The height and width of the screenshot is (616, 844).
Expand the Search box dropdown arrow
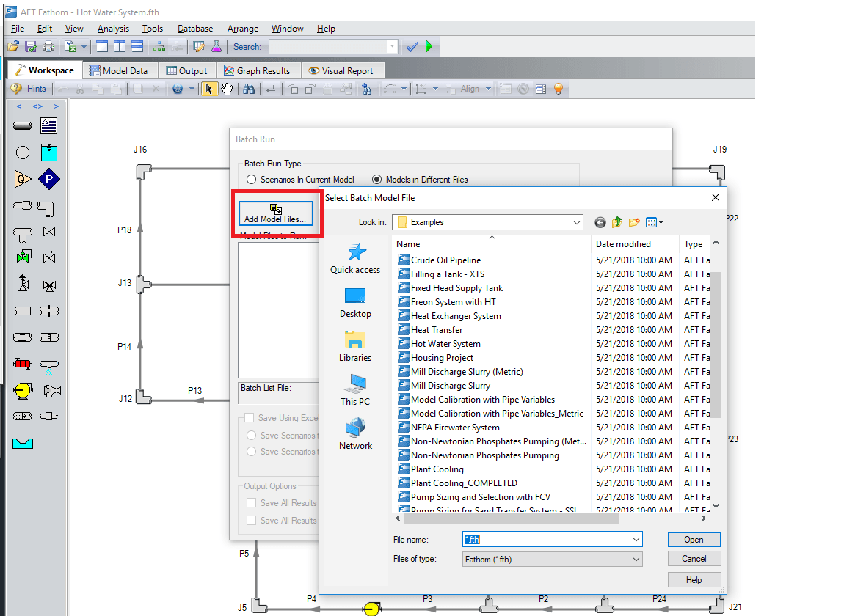(392, 47)
